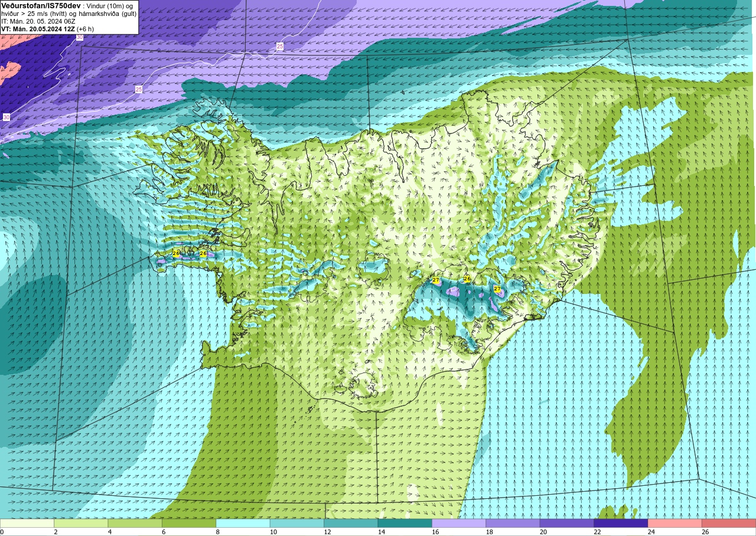Click the legend scale label "6"

click(164, 532)
